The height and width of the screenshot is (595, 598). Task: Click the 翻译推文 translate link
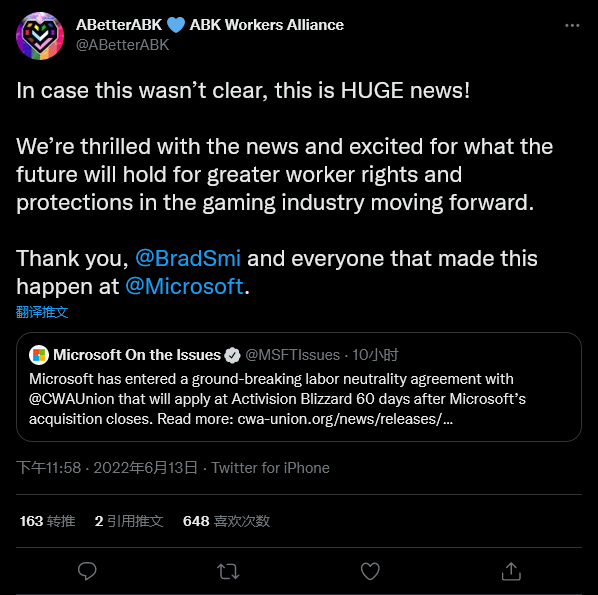point(42,312)
